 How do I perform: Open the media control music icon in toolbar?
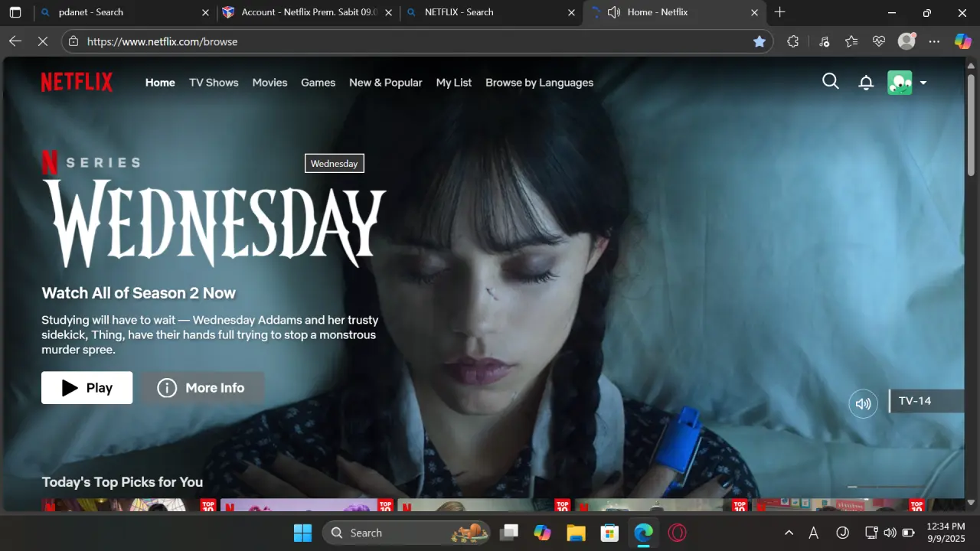(824, 41)
